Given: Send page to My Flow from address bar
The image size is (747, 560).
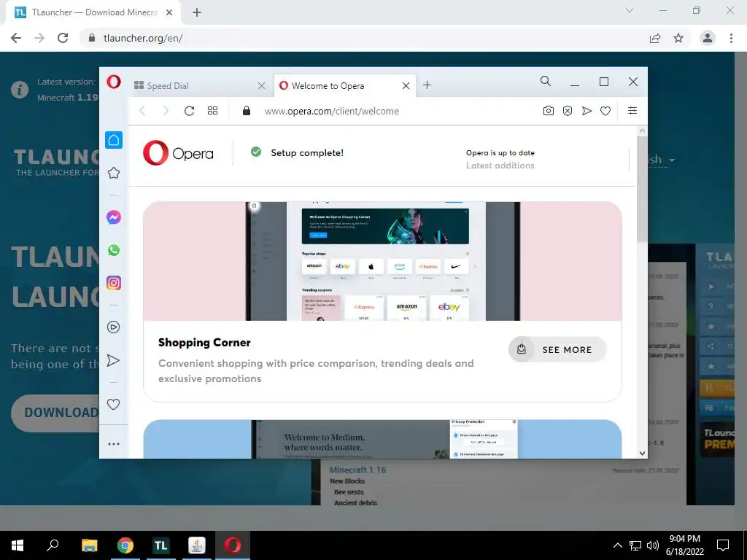Looking at the screenshot, I should pyautogui.click(x=587, y=111).
